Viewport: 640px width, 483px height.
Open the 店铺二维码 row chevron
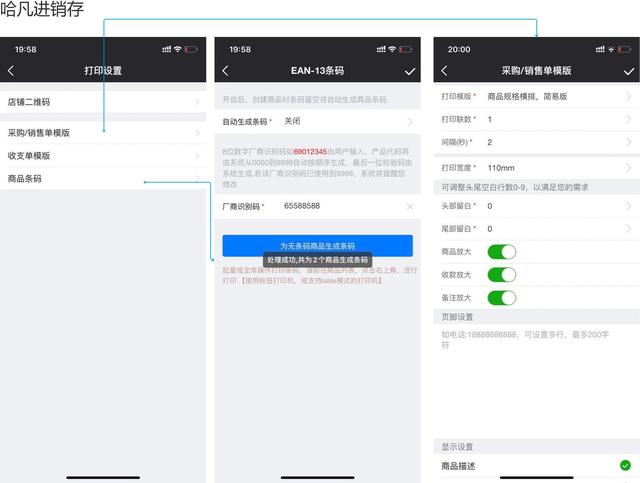coord(197,102)
